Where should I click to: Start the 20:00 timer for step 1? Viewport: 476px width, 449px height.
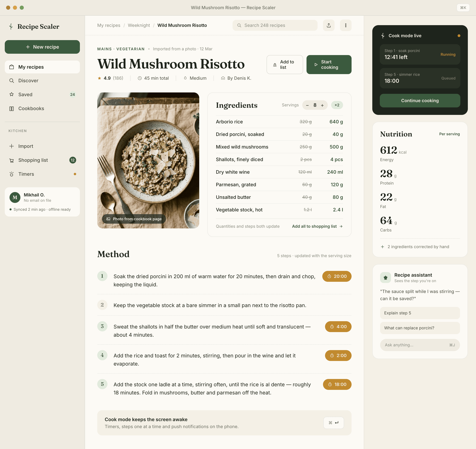(337, 277)
